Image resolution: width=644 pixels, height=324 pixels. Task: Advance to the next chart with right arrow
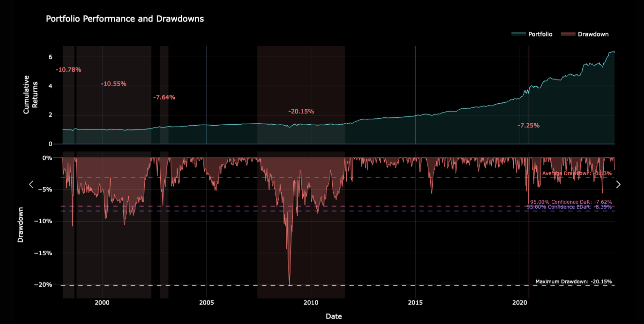[618, 184]
